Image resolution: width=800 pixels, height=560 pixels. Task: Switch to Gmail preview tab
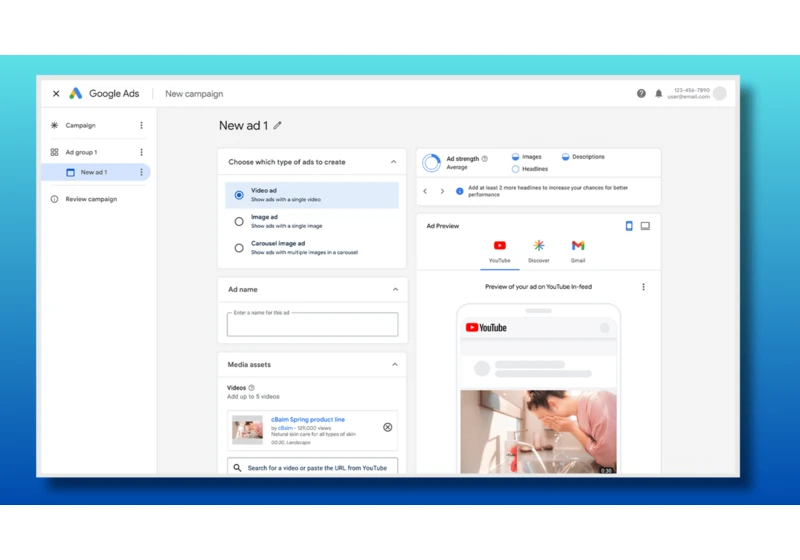(x=578, y=251)
